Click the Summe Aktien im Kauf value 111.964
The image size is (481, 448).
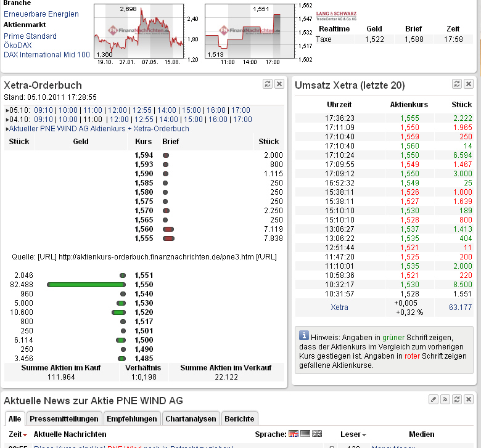[61, 377]
